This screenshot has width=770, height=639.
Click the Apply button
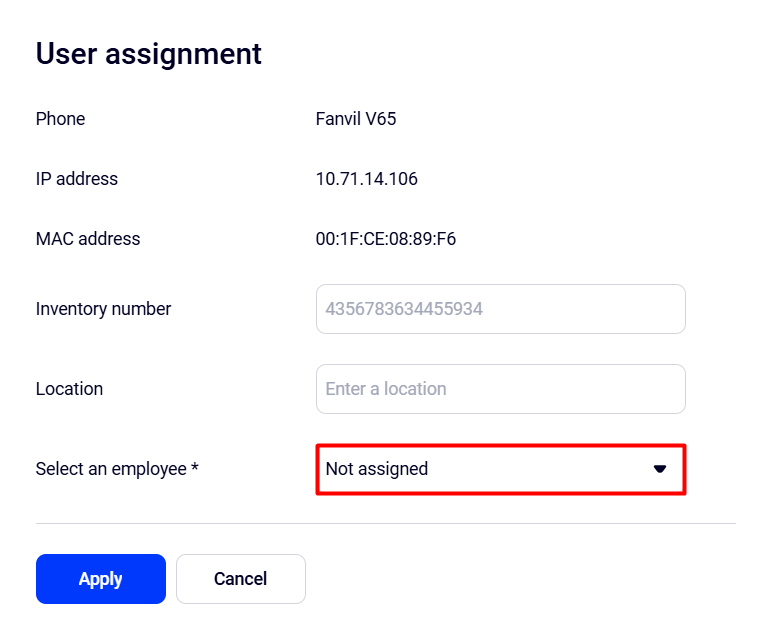point(100,579)
